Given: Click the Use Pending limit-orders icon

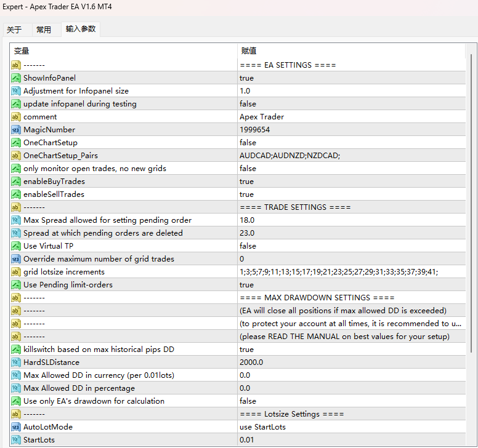Looking at the screenshot, I should click(16, 285).
